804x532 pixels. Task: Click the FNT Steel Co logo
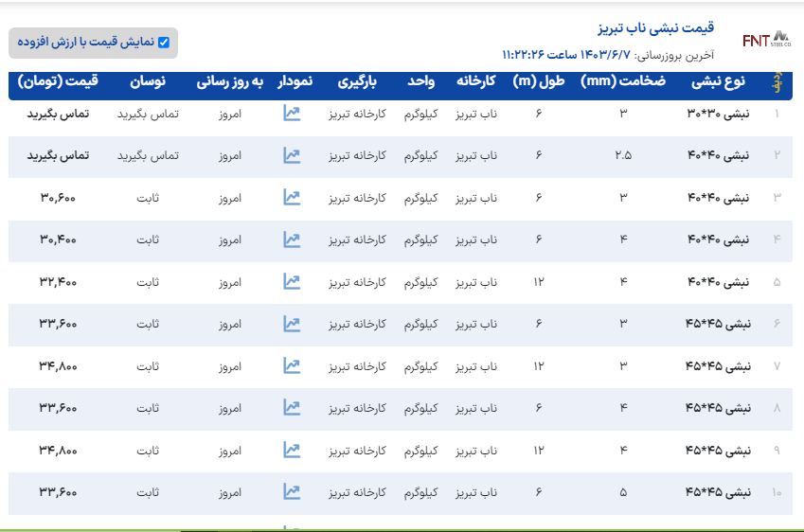click(x=765, y=40)
